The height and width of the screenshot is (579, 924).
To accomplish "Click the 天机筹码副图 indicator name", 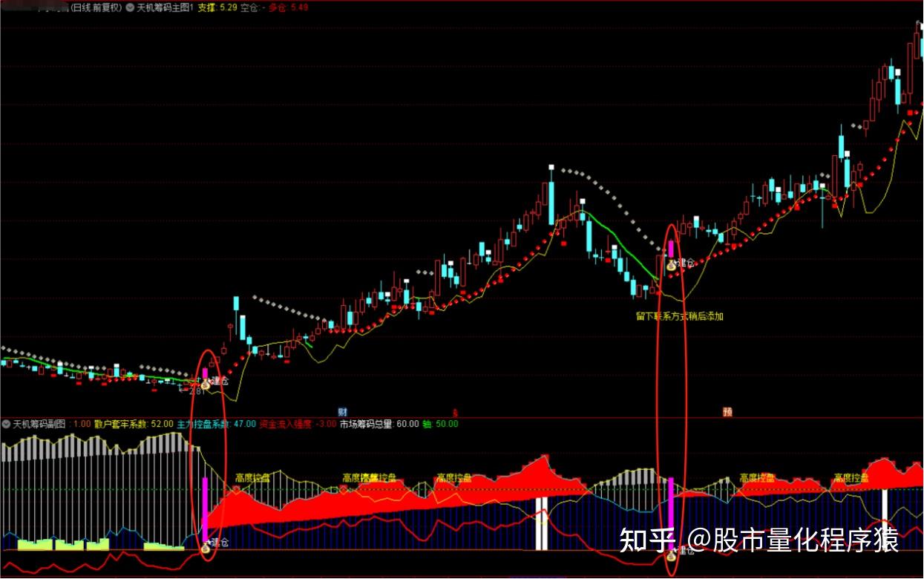I will [x=39, y=424].
